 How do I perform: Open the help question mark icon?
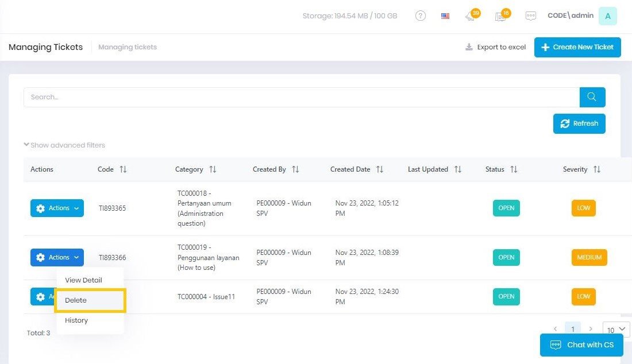pyautogui.click(x=421, y=16)
